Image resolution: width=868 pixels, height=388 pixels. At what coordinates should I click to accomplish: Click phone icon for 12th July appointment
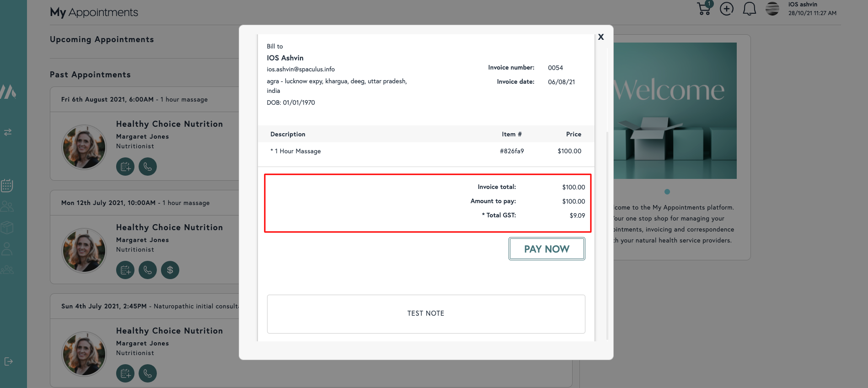click(148, 270)
